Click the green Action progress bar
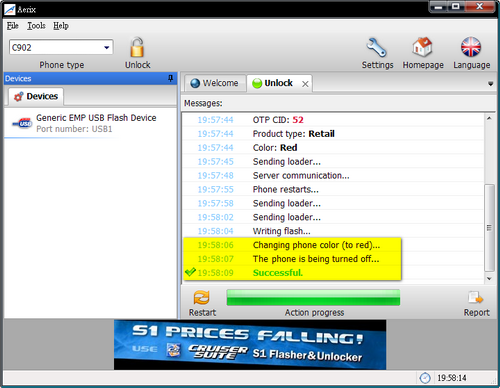 (313, 298)
